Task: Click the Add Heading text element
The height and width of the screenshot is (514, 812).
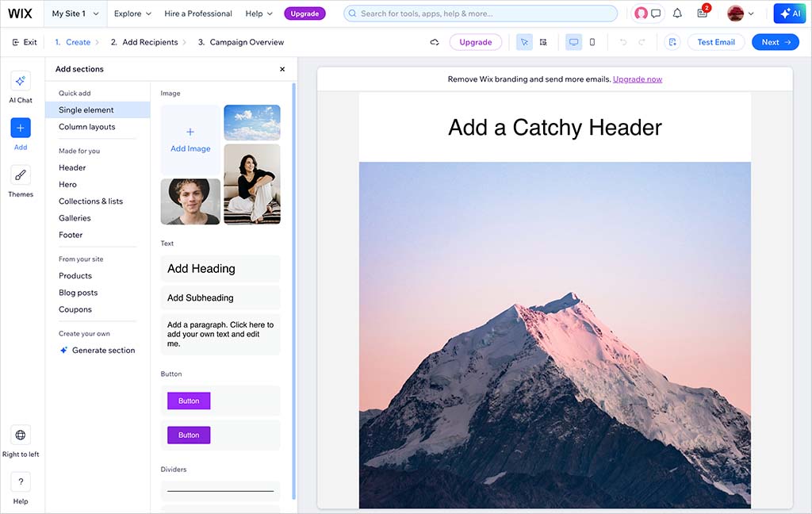Action: (220, 268)
